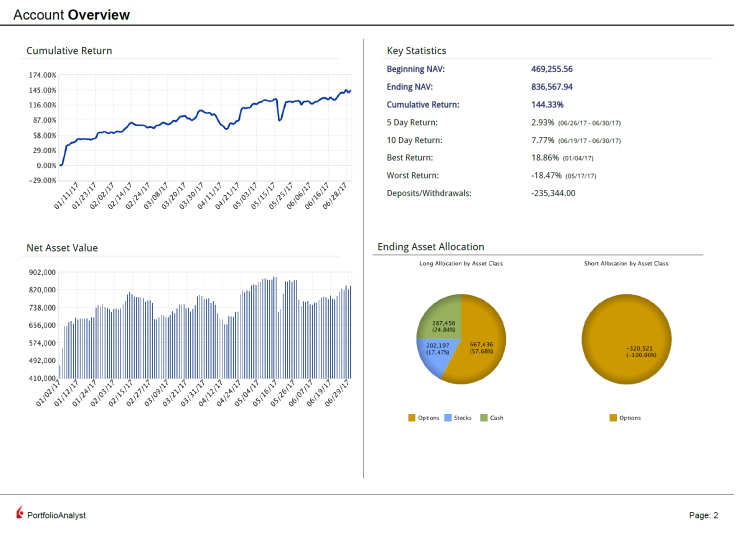The image size is (736, 533).
Task: Click the 174.00% y-axis label
Action: [42, 75]
